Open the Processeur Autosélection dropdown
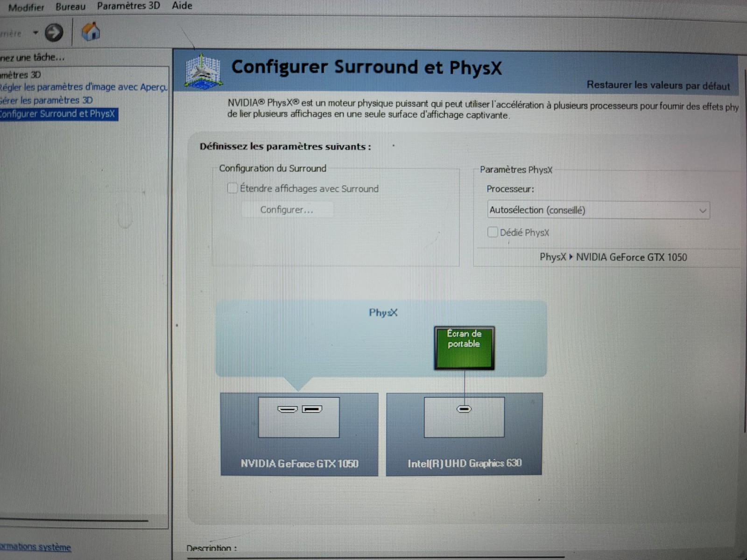 coord(598,210)
